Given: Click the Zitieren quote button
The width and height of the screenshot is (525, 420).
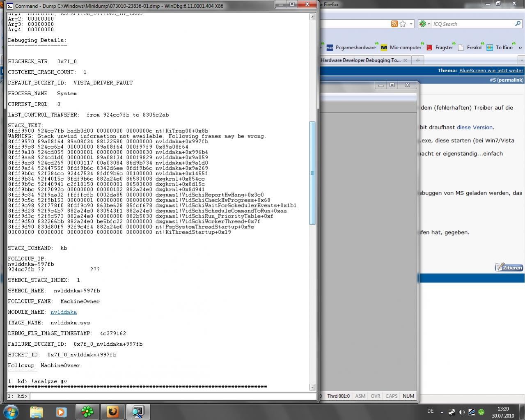Looking at the screenshot, I should (x=509, y=267).
